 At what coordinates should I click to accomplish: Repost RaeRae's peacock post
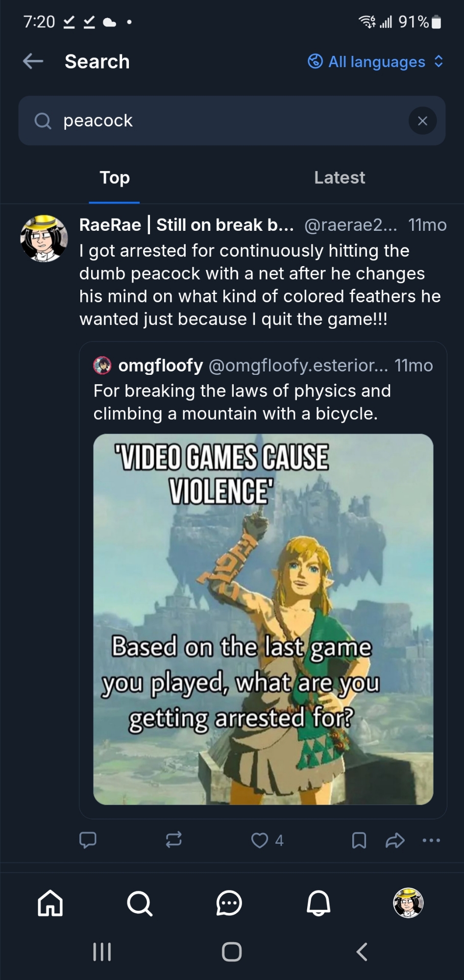(x=174, y=840)
